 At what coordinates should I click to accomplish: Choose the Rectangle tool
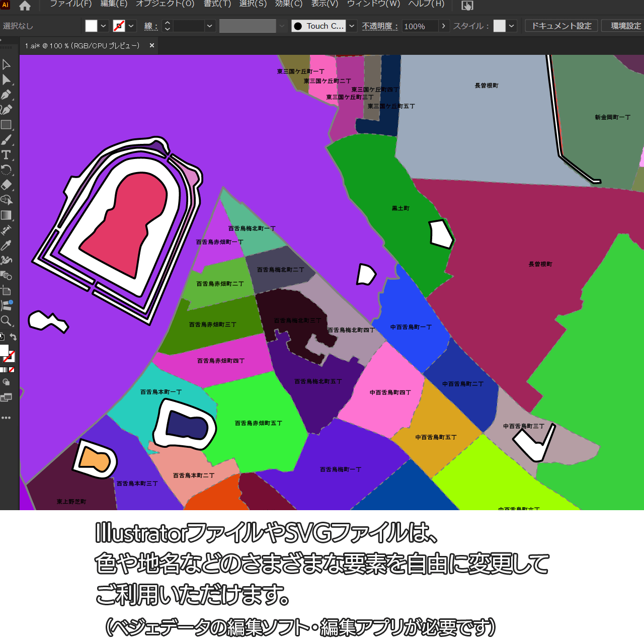[x=6, y=125]
